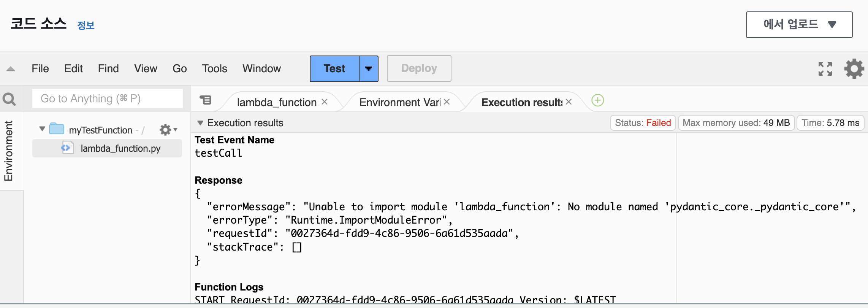The width and height of the screenshot is (868, 308).
Task: Click the Deploy button
Action: tap(419, 68)
